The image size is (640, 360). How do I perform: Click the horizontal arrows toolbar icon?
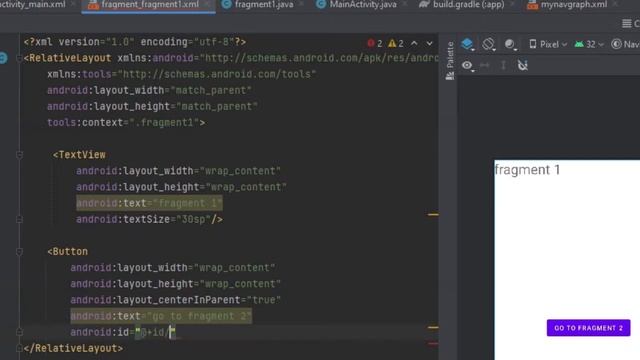(485, 65)
